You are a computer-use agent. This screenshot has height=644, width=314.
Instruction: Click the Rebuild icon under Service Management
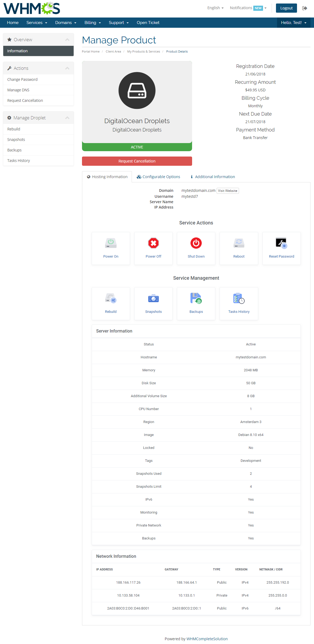(x=111, y=298)
